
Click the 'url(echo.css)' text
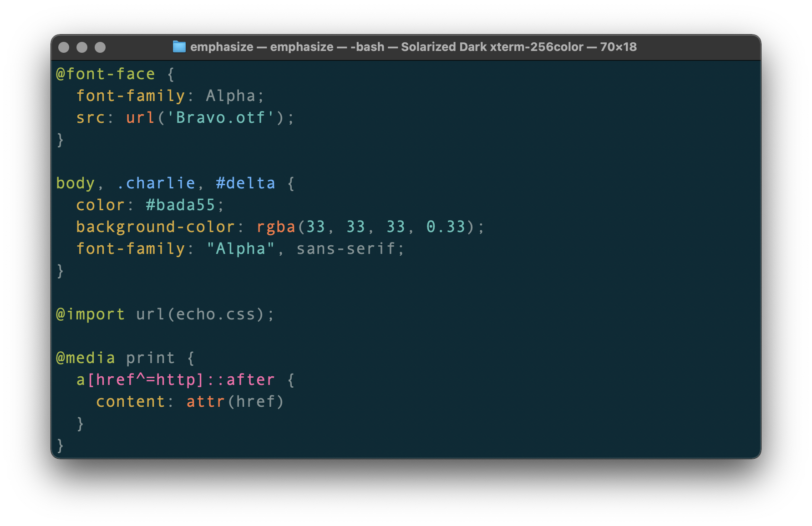pyautogui.click(x=200, y=314)
